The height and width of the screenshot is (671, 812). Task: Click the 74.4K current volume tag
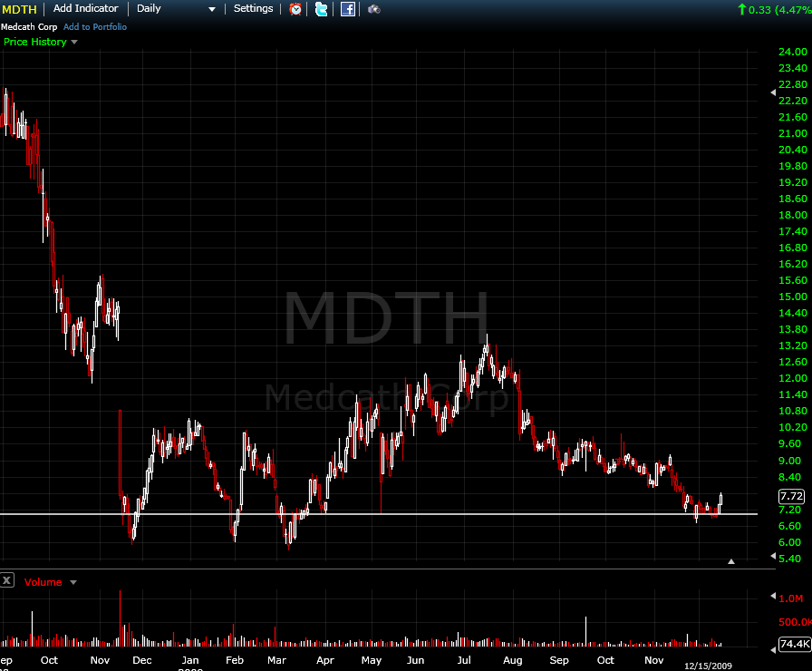tap(795, 644)
